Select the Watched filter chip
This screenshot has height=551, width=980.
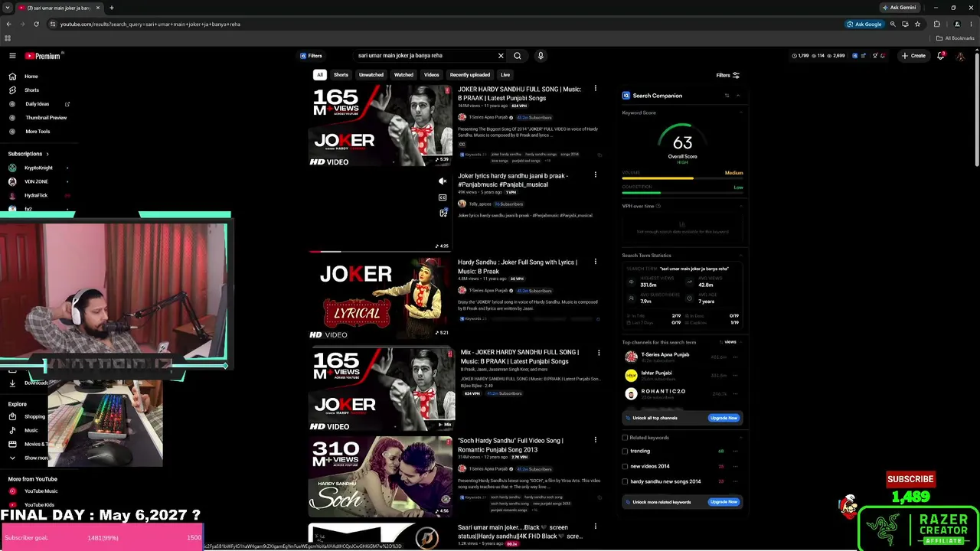pyautogui.click(x=403, y=75)
